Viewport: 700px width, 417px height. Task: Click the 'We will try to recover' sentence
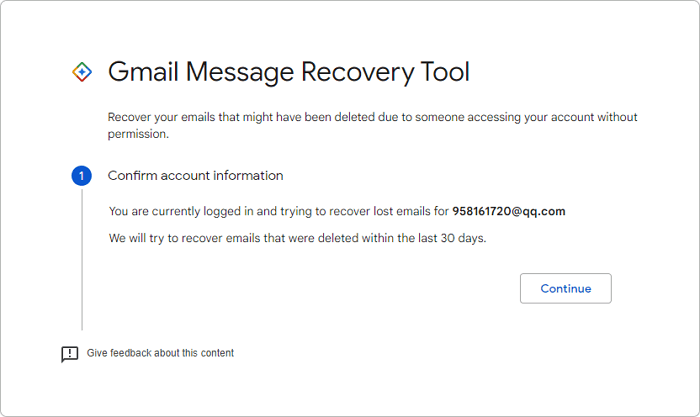pos(296,238)
